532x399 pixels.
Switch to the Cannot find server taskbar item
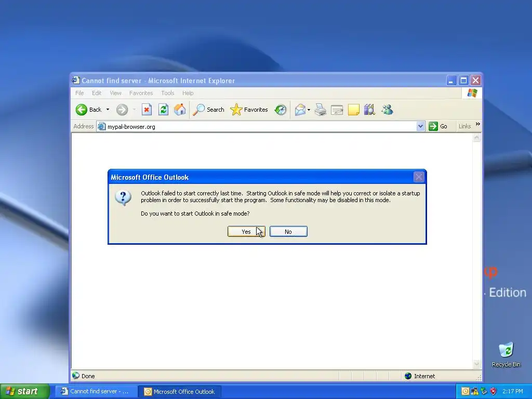click(96, 391)
